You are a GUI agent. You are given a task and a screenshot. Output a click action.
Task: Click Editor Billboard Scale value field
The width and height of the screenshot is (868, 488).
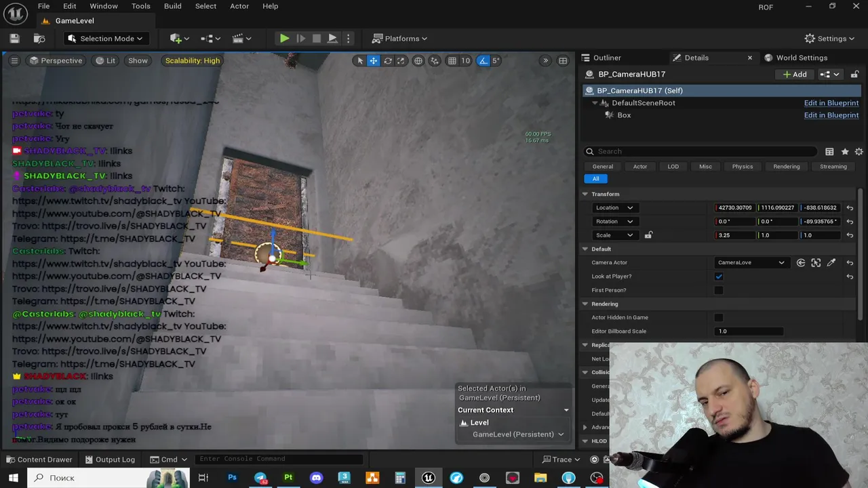tap(749, 331)
